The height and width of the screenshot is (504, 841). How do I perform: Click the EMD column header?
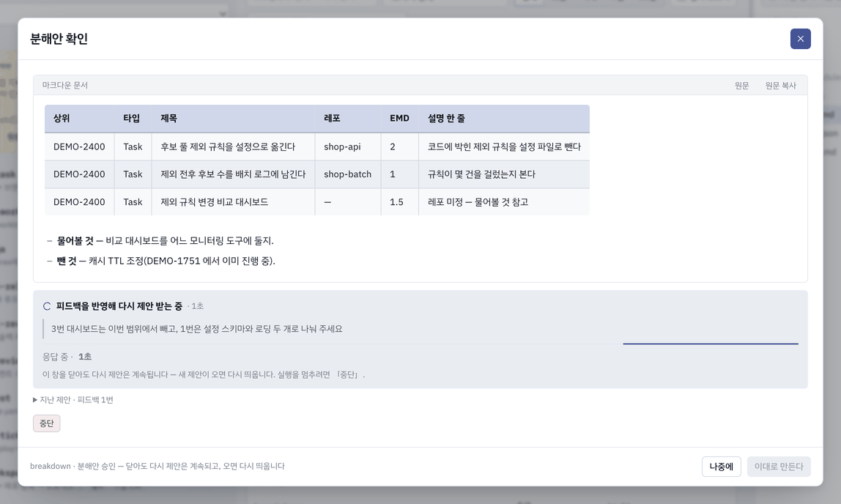(399, 119)
